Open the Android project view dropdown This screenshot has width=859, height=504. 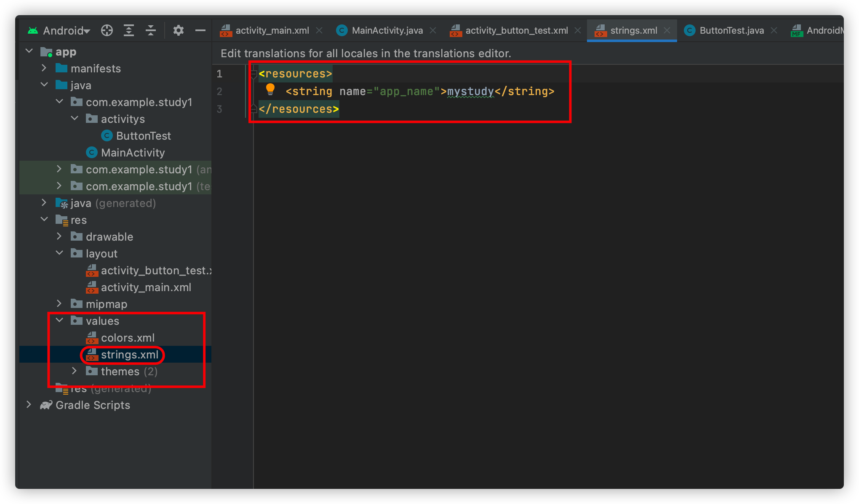pos(66,31)
